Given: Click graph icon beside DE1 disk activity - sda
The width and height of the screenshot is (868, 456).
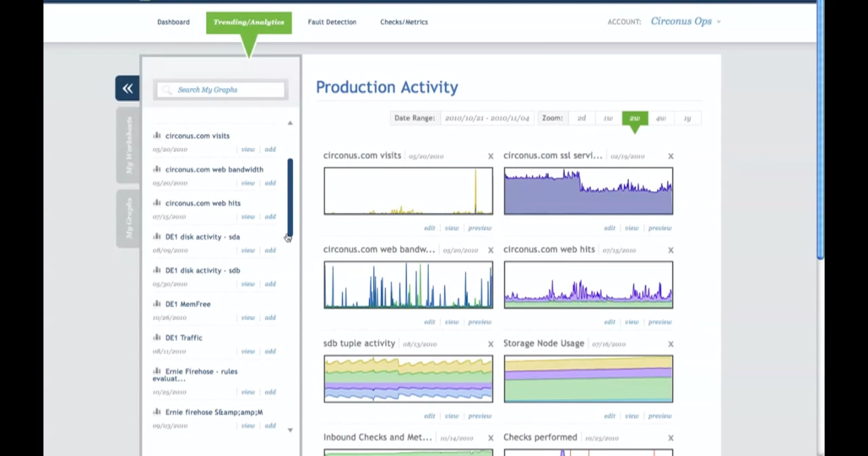Looking at the screenshot, I should tap(157, 236).
